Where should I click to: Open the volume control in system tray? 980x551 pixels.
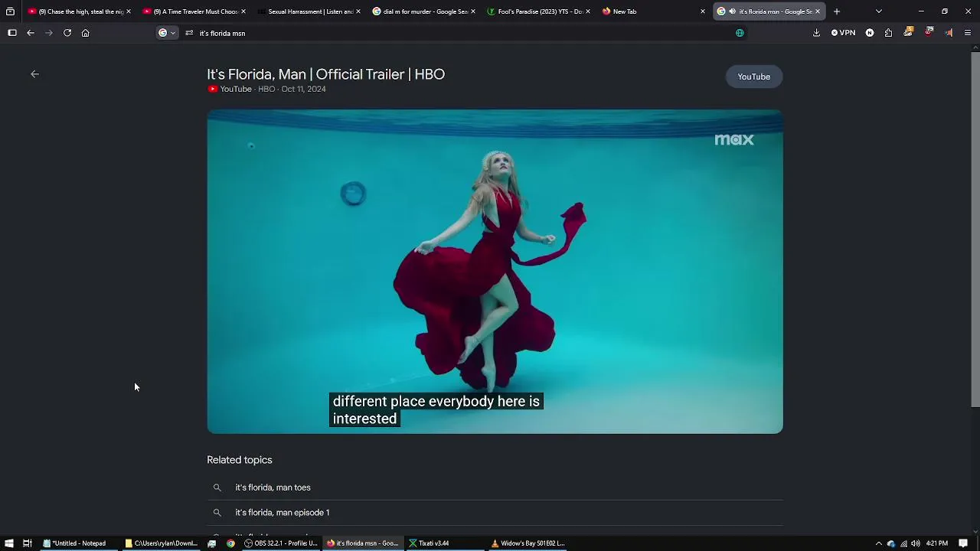(x=916, y=543)
